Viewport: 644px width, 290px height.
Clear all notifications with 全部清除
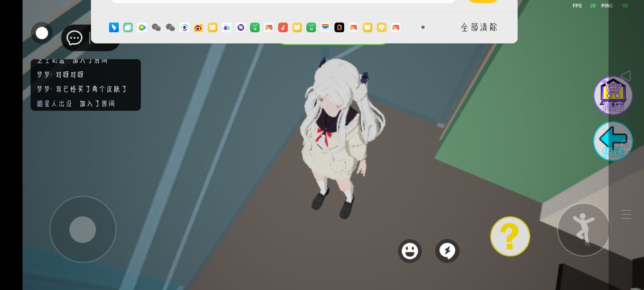click(x=479, y=27)
